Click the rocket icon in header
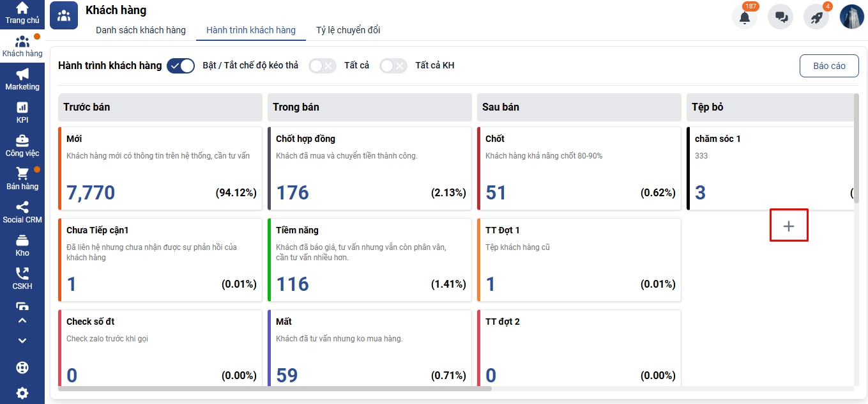 tap(816, 17)
